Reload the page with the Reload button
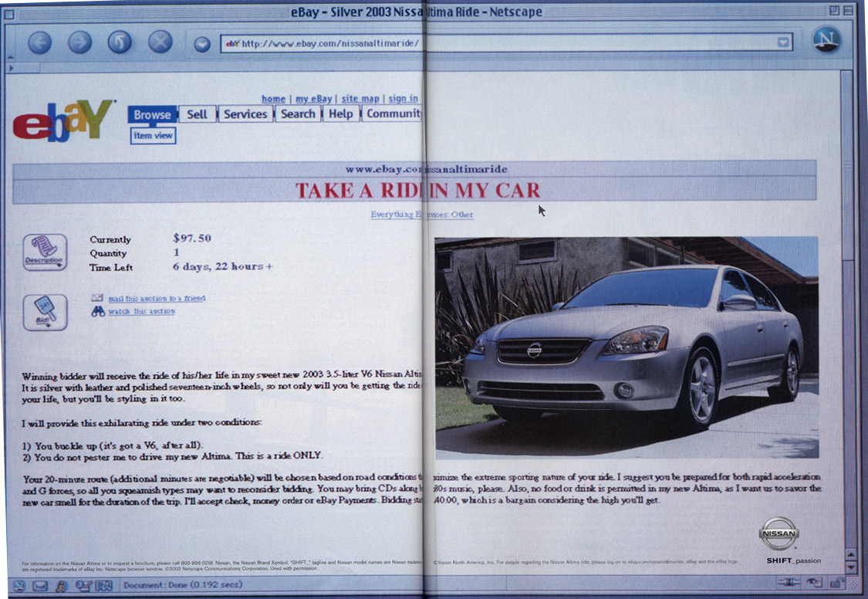The height and width of the screenshot is (599, 868). click(120, 42)
